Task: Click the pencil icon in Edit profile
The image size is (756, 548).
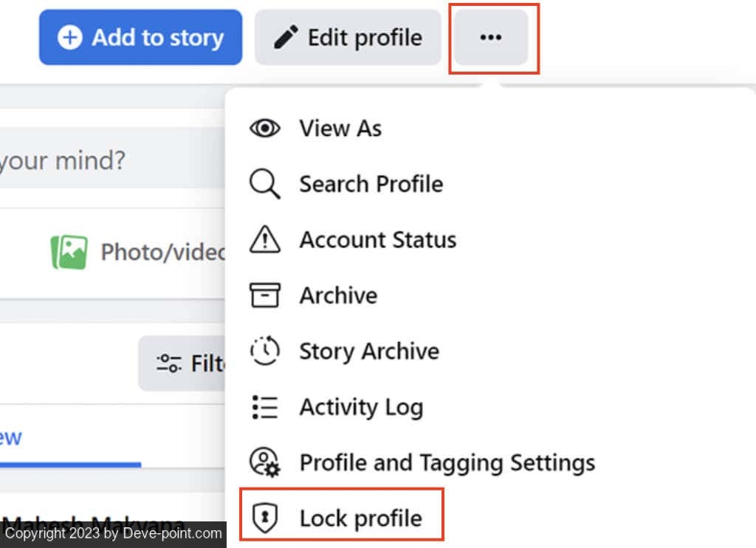Action: pyautogui.click(x=286, y=37)
